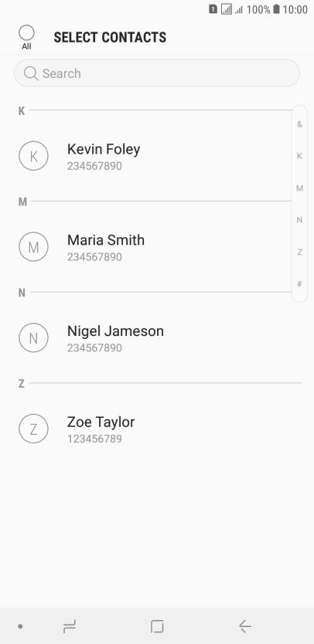Tap the Android back navigation arrow
The width and height of the screenshot is (314, 644).
(x=245, y=626)
